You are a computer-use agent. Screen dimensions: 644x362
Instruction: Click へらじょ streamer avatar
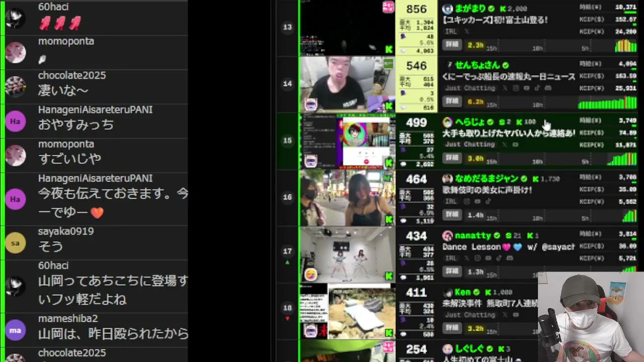pyautogui.click(x=447, y=122)
